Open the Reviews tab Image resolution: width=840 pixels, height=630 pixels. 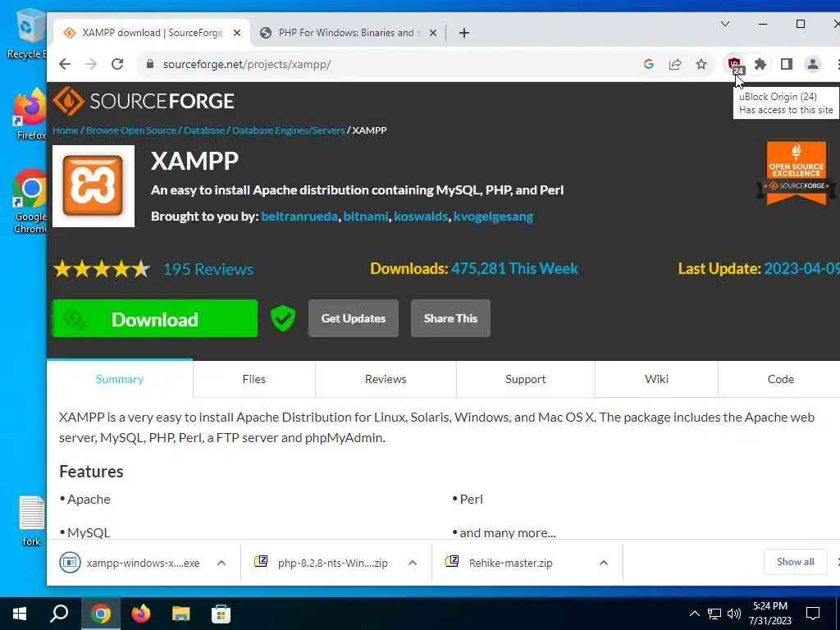pyautogui.click(x=386, y=379)
